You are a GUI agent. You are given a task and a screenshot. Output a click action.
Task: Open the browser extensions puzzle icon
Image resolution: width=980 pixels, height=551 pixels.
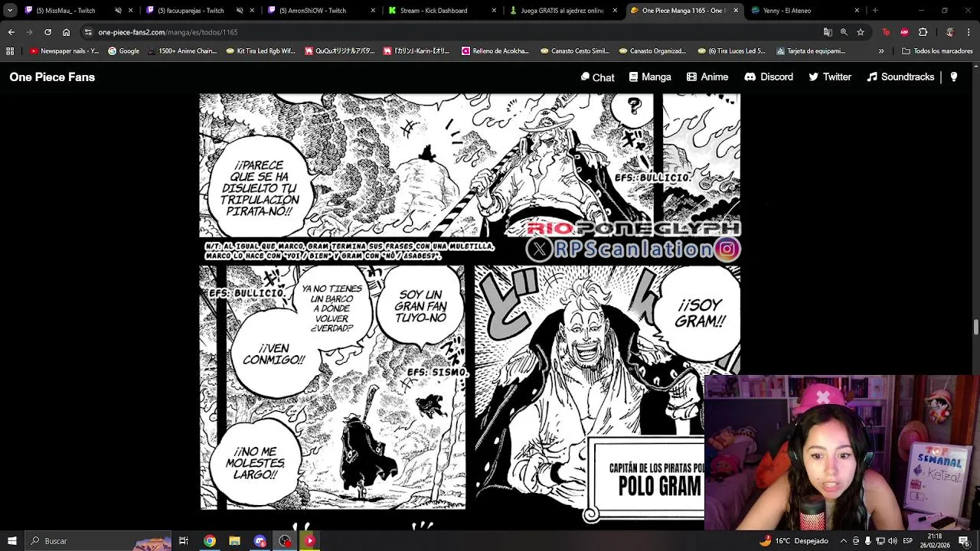[x=923, y=32]
